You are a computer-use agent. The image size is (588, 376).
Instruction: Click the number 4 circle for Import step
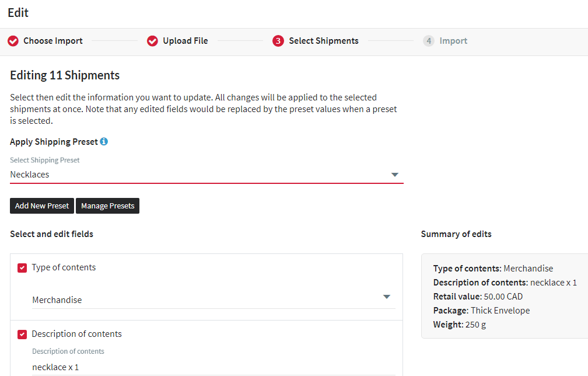pyautogui.click(x=429, y=41)
